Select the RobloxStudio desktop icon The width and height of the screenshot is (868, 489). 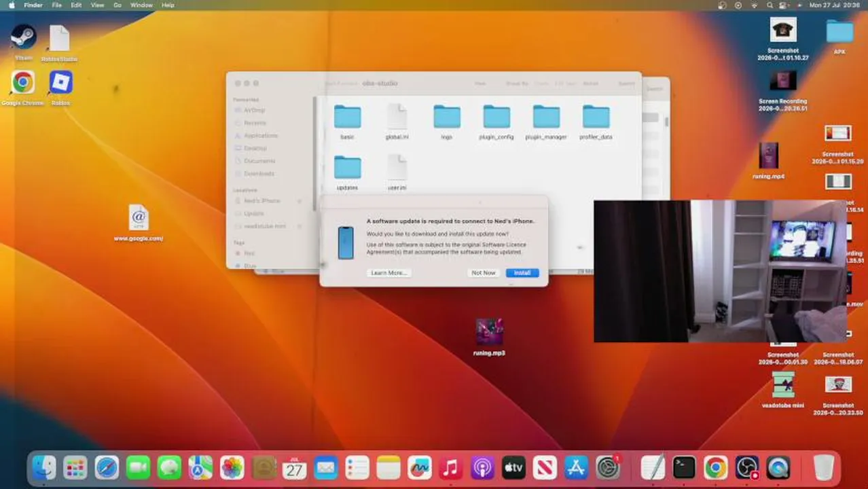click(x=60, y=42)
